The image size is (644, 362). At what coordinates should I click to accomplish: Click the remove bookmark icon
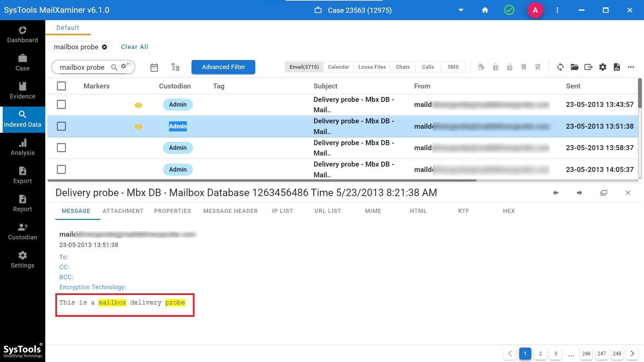(538, 67)
